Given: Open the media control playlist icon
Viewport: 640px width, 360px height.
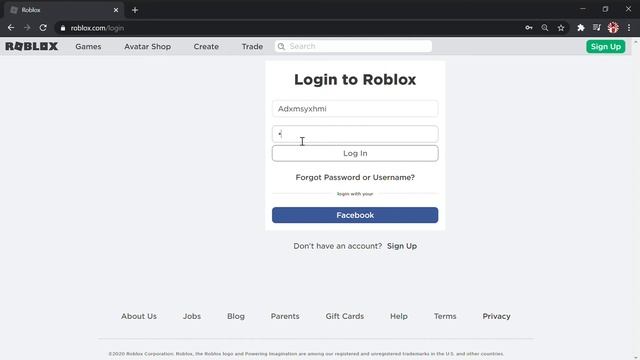Looking at the screenshot, I should 597,28.
